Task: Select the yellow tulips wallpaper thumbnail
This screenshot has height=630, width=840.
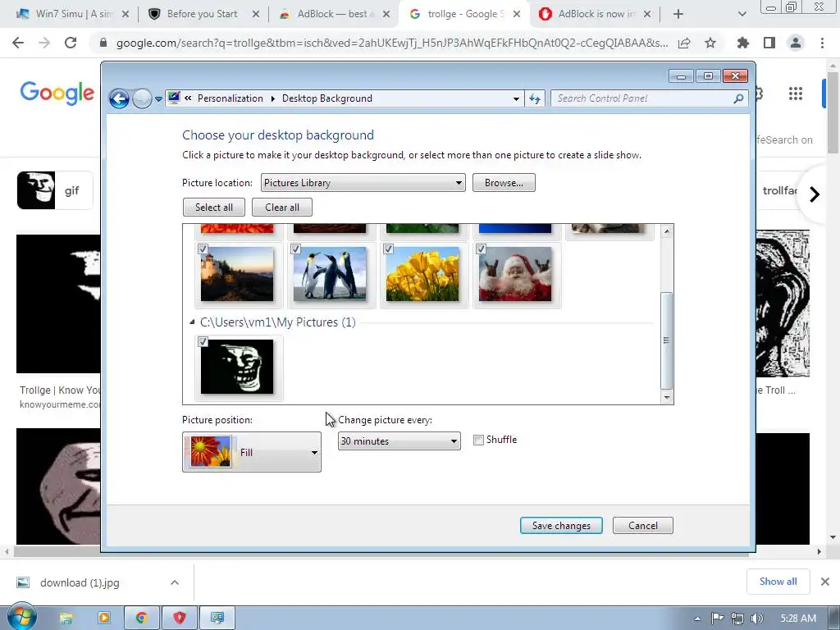Action: pyautogui.click(x=422, y=275)
